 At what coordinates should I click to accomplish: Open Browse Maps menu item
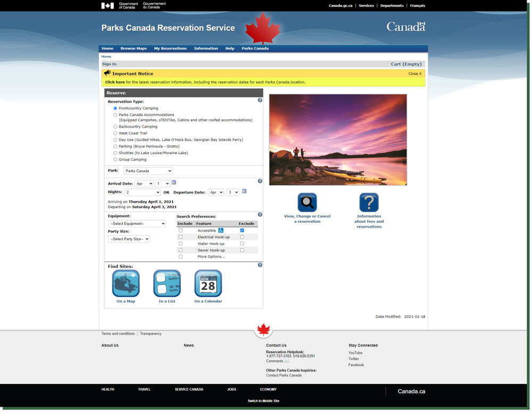pos(134,48)
